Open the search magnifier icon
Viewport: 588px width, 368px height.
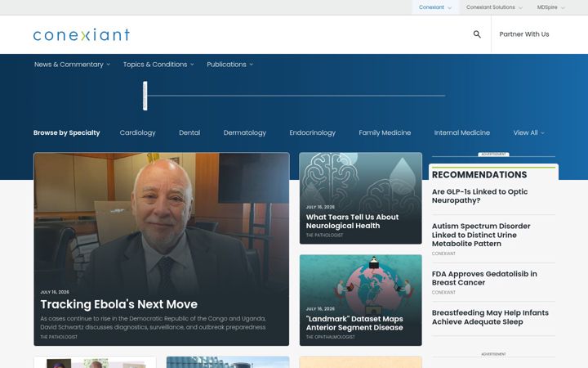(477, 34)
